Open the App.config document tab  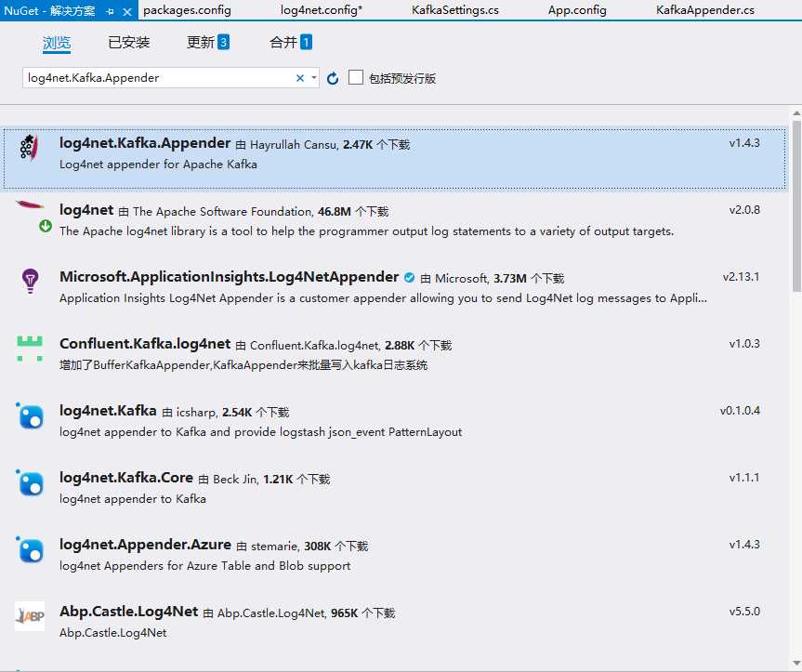[x=577, y=10]
